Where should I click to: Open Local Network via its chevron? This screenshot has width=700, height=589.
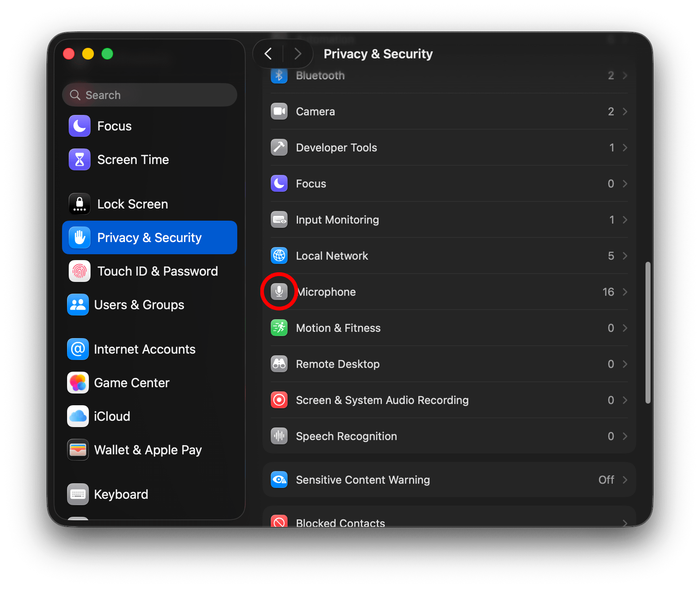tap(625, 256)
